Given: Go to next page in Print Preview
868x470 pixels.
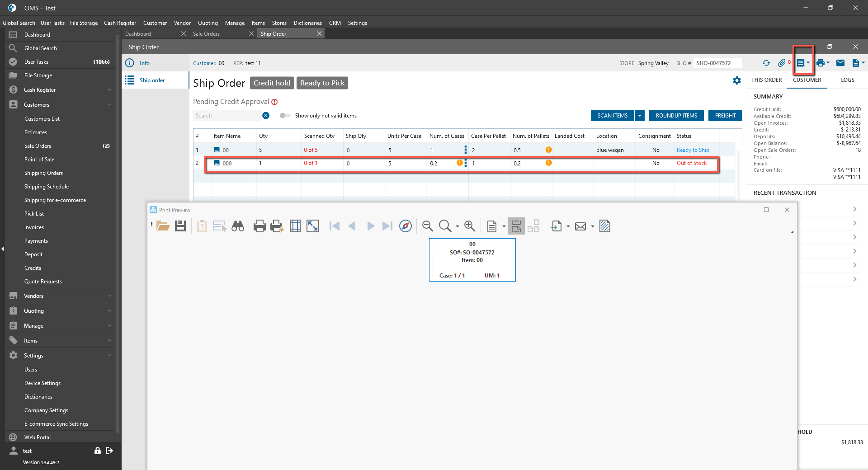Looking at the screenshot, I should (x=371, y=226).
